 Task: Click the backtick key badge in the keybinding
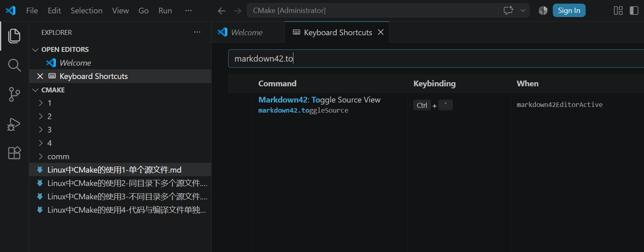pyautogui.click(x=445, y=105)
